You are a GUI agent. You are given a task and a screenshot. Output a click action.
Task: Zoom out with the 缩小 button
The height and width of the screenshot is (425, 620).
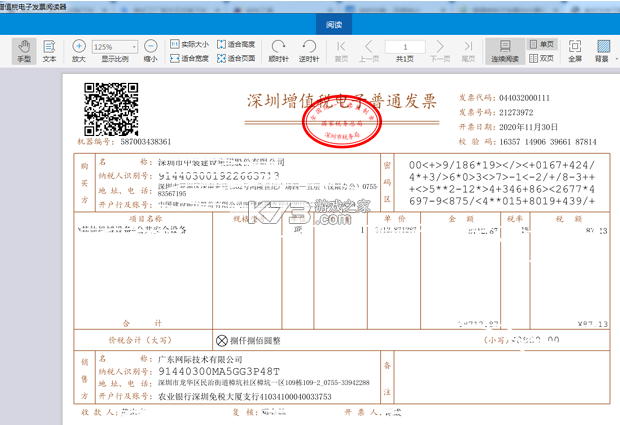coord(150,51)
